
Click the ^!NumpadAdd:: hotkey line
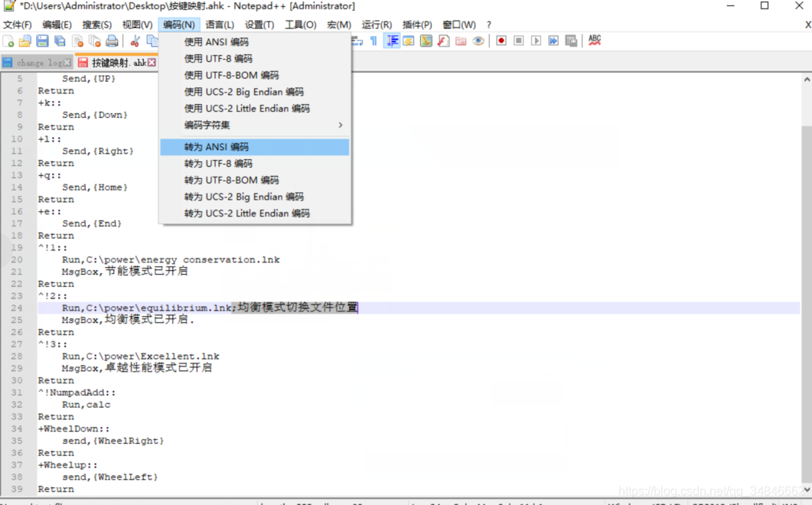[77, 393]
